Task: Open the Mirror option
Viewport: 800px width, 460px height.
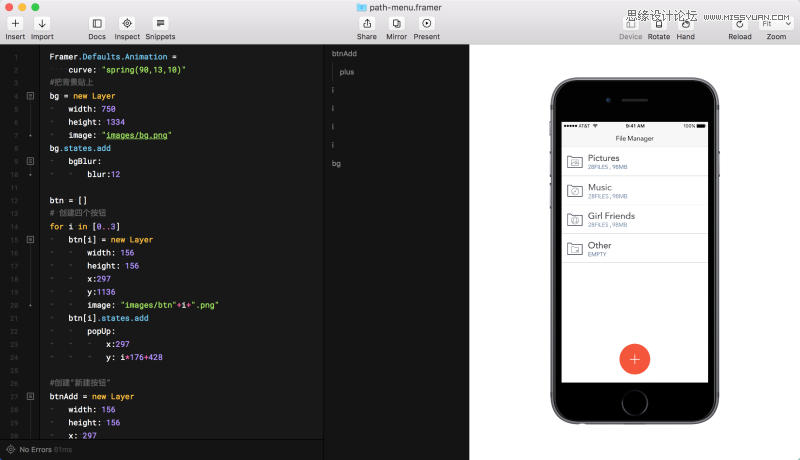Action: (396, 23)
